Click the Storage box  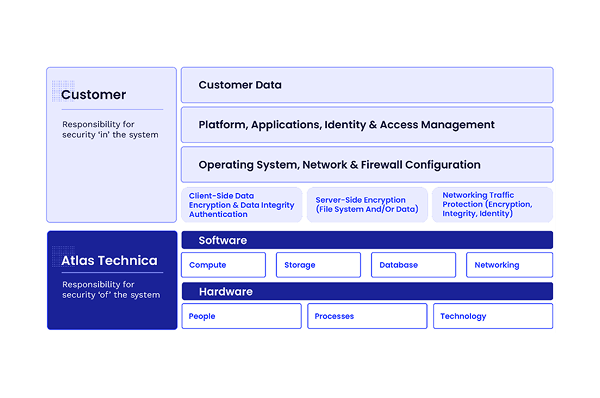[x=318, y=265]
